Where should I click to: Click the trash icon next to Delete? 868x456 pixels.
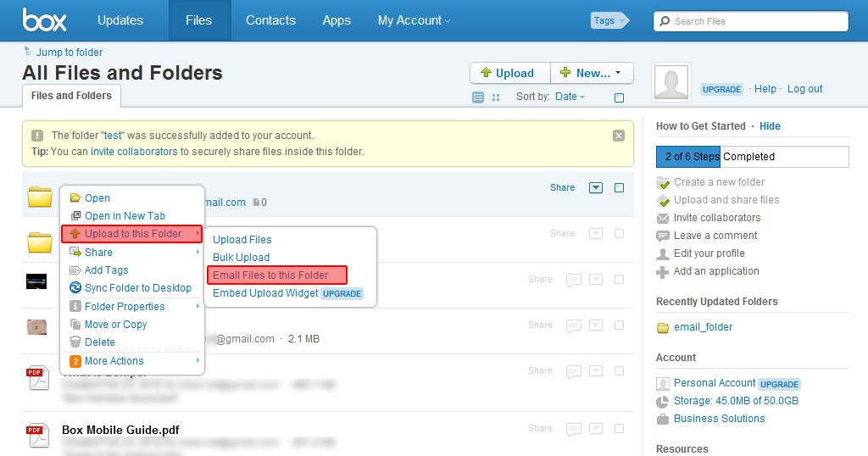[75, 342]
